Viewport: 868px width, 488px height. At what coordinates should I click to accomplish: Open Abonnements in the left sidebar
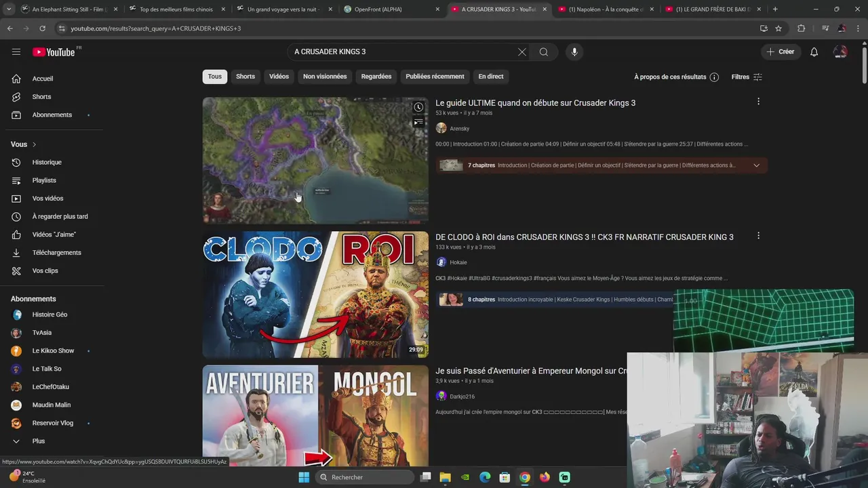[52, 115]
